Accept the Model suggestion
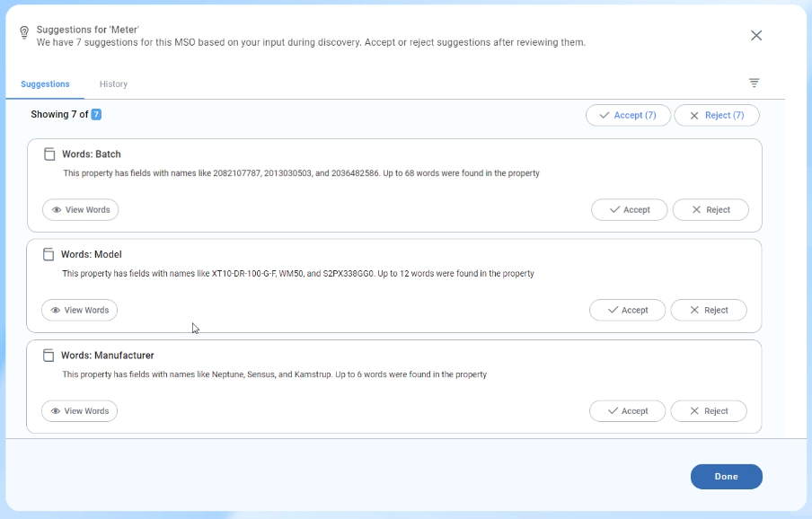 (627, 311)
